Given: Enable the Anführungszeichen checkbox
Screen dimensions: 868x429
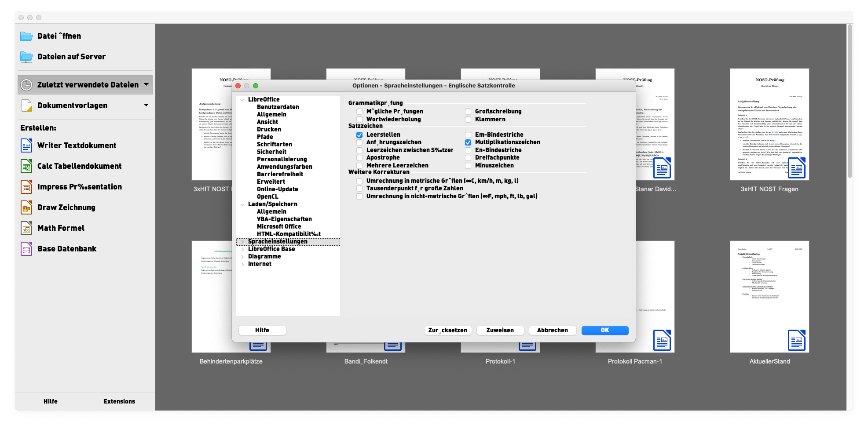Looking at the screenshot, I should 359,142.
